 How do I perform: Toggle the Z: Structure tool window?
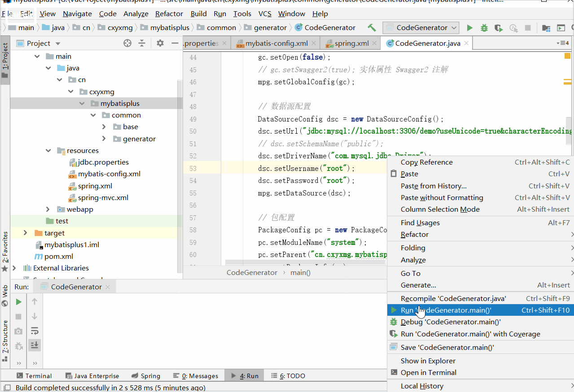[5, 340]
